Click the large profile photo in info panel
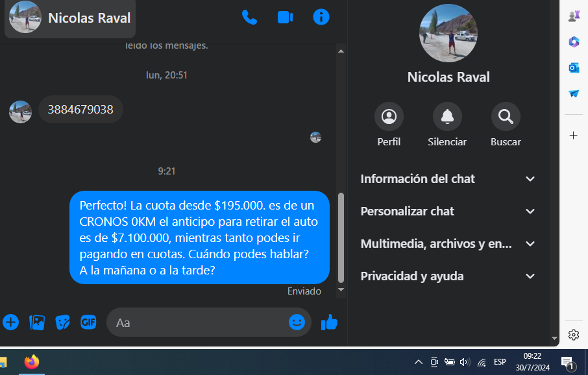This screenshot has width=588, height=375. point(448,33)
